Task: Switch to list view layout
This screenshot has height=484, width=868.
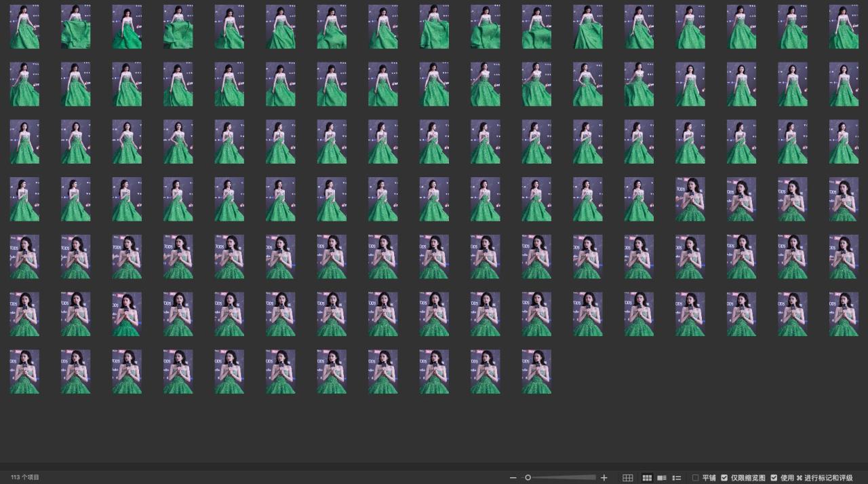Action: 676,478
